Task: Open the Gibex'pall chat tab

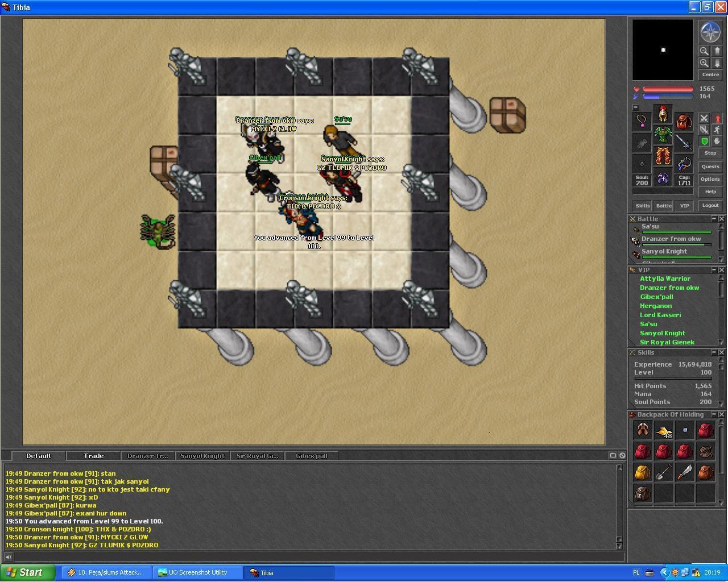Action: click(312, 456)
